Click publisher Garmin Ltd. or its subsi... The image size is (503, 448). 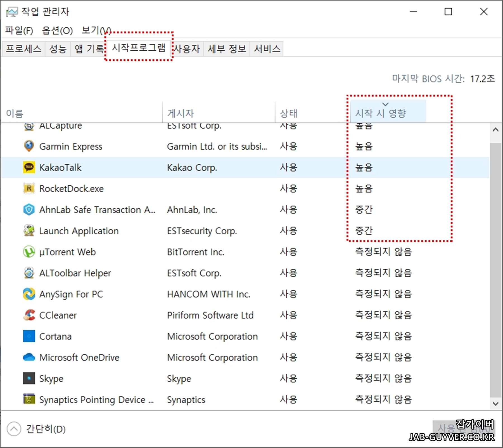coord(217,146)
